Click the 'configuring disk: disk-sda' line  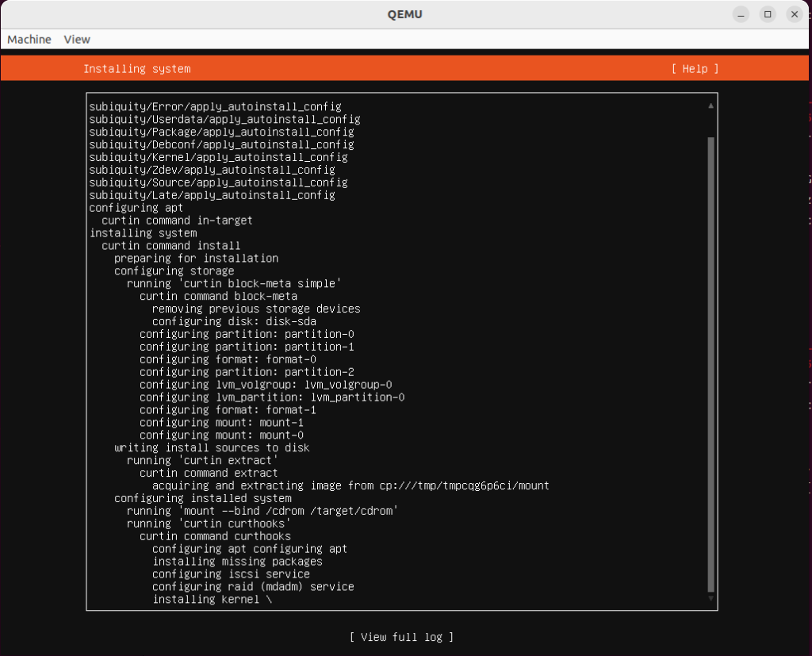pyautogui.click(x=234, y=321)
